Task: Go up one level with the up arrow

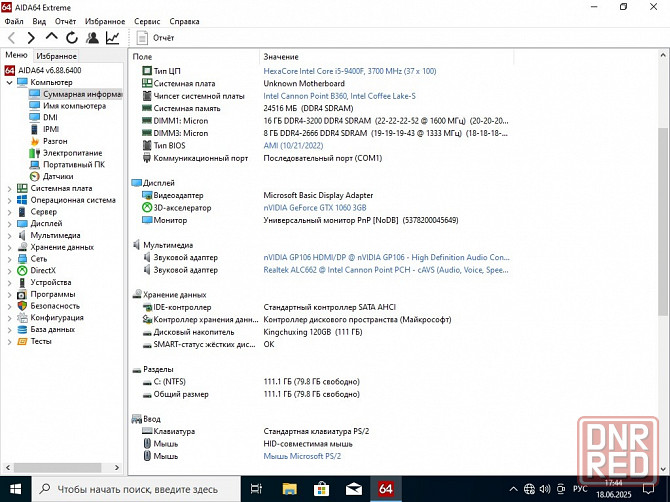Action: coord(52,37)
